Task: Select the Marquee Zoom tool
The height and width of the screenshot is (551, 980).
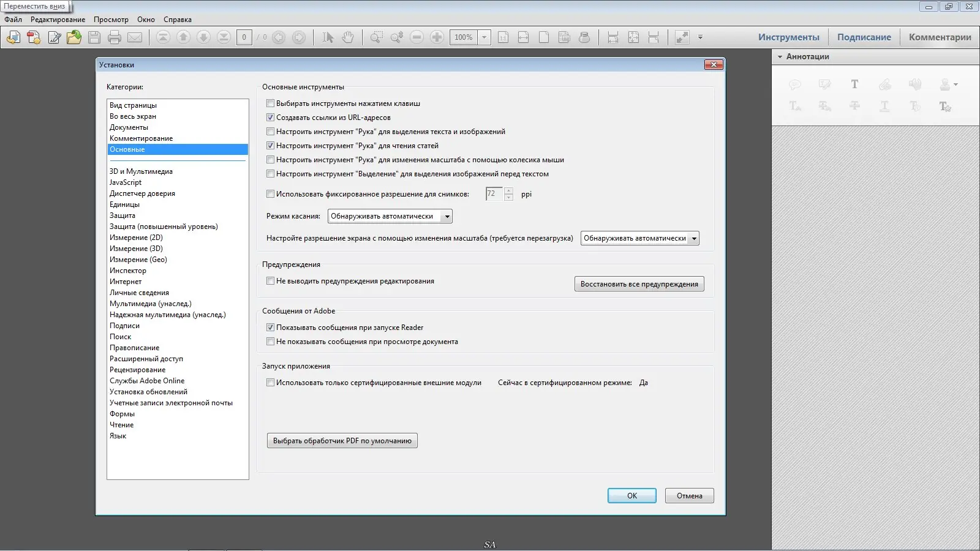Action: 377,37
